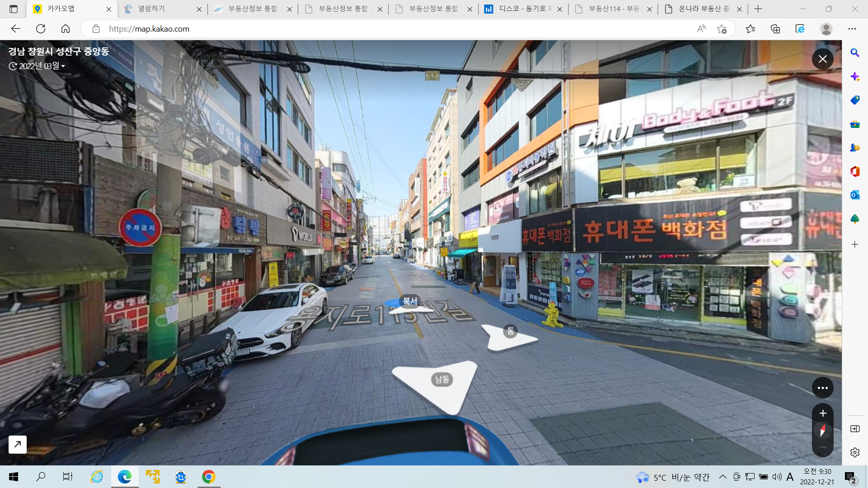The image size is (868, 488).
Task: Zoom in with the plus button
Action: tap(823, 413)
